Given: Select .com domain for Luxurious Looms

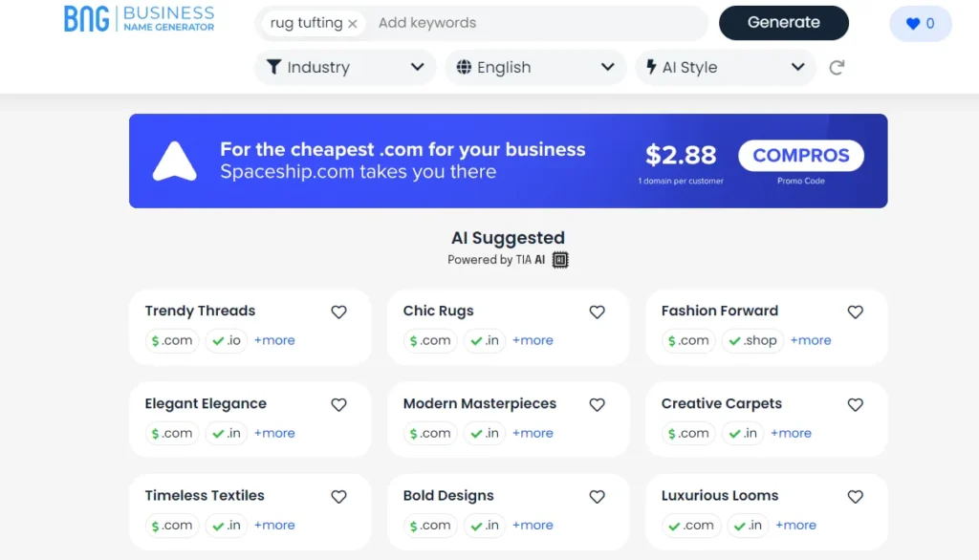Looking at the screenshot, I should click(690, 525).
